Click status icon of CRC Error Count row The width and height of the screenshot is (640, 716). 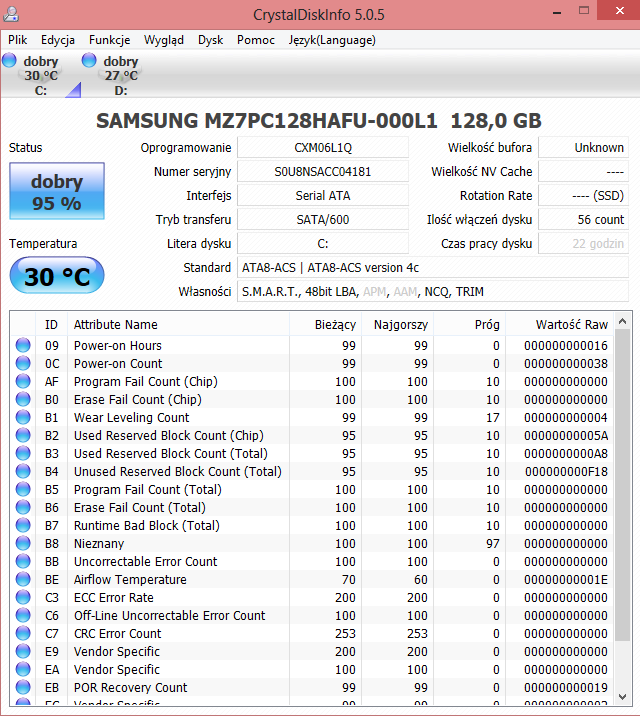pyautogui.click(x=23, y=633)
